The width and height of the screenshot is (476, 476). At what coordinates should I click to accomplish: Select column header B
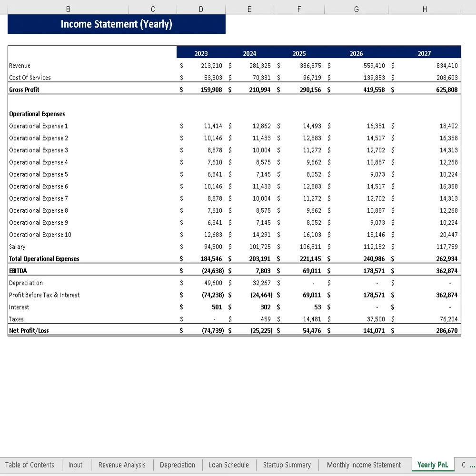point(68,9)
